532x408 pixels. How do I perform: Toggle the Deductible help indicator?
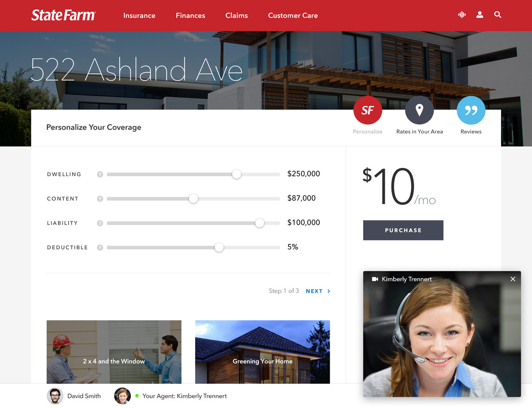click(x=100, y=247)
